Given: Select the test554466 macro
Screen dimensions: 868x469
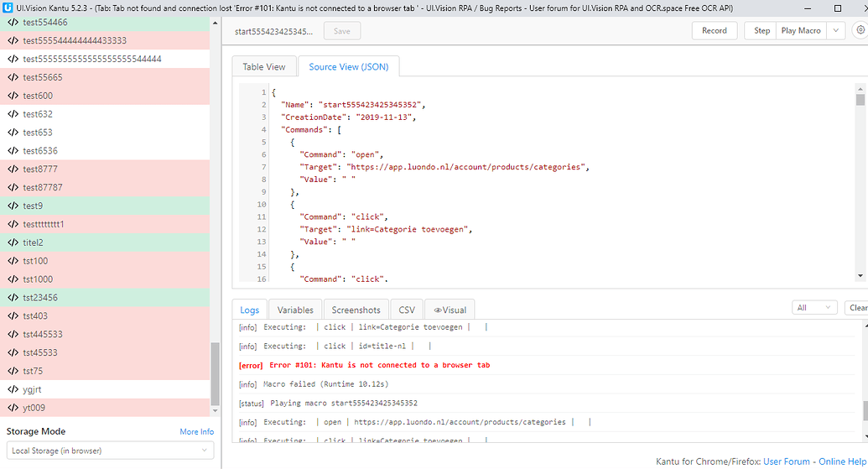Looking at the screenshot, I should click(x=45, y=23).
